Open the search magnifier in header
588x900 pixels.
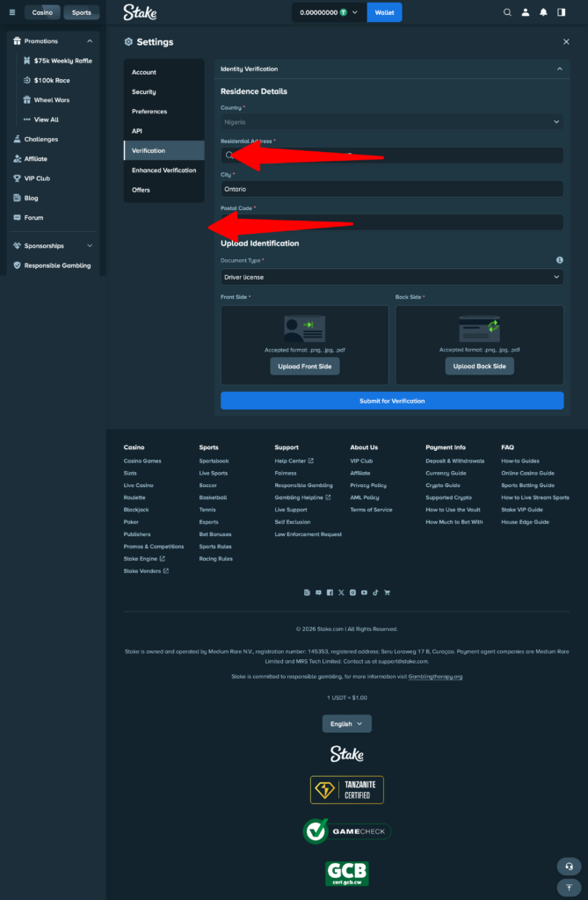(507, 12)
